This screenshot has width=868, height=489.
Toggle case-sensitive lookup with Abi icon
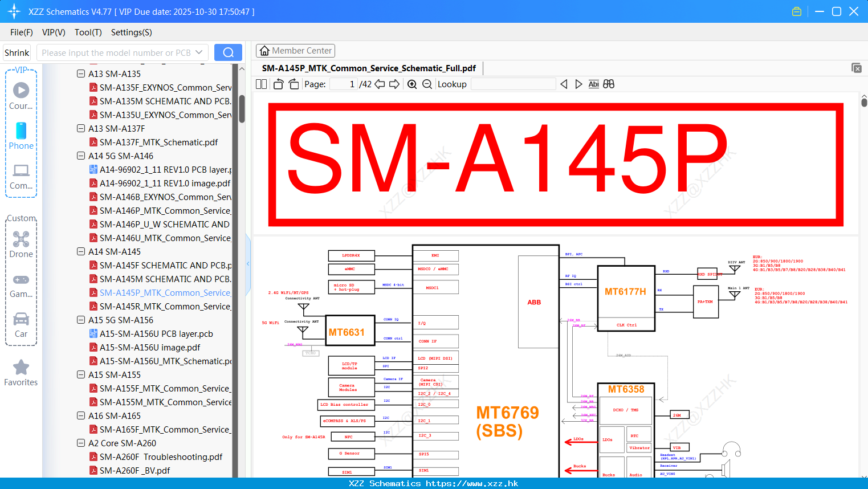coord(594,84)
